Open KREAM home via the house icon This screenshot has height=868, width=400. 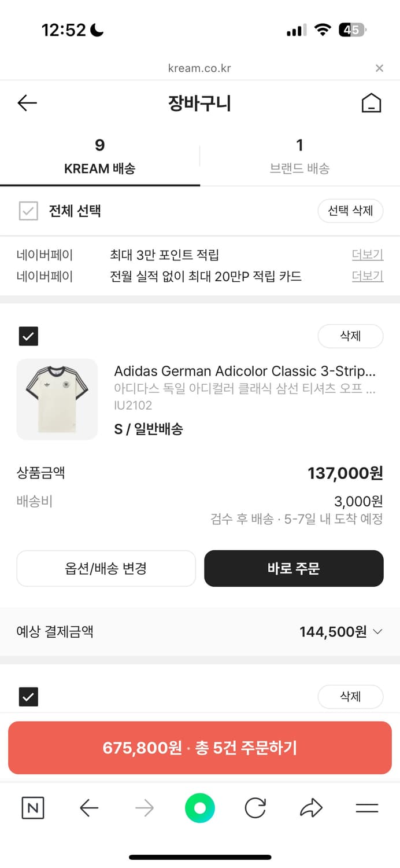372,102
